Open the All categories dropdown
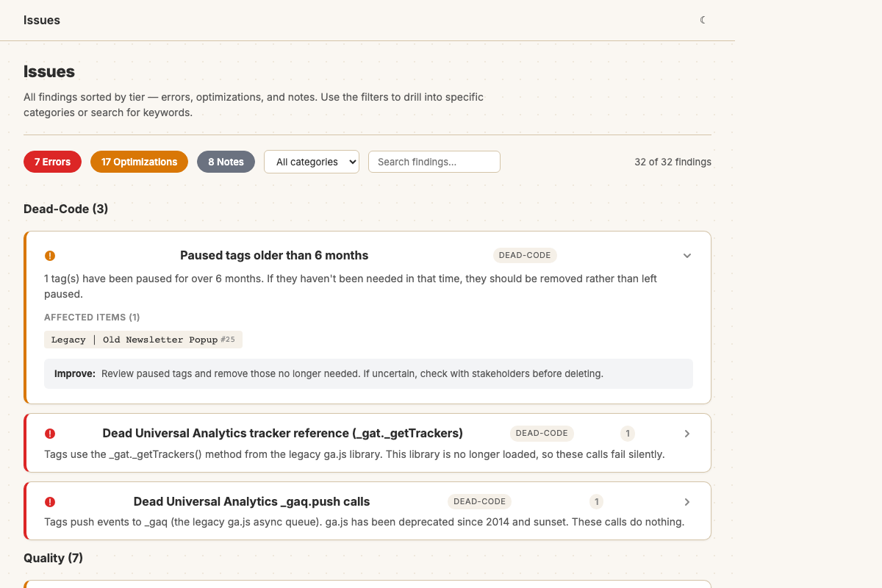Image resolution: width=882 pixels, height=588 pixels. tap(311, 162)
